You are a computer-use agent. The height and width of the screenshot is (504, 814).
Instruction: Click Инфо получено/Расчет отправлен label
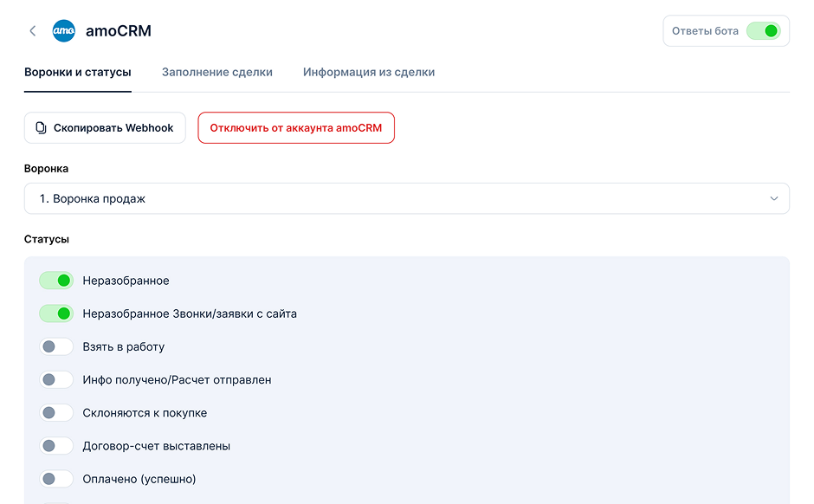click(177, 380)
